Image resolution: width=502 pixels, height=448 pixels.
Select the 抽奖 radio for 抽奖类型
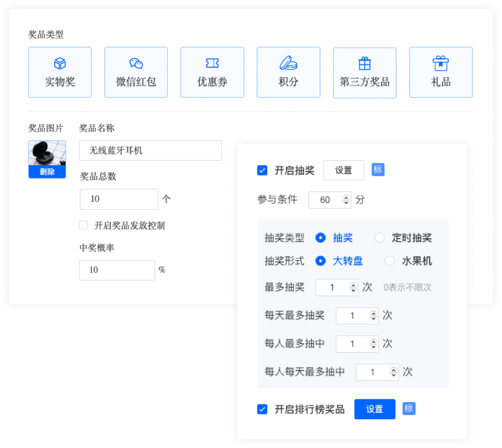point(321,238)
